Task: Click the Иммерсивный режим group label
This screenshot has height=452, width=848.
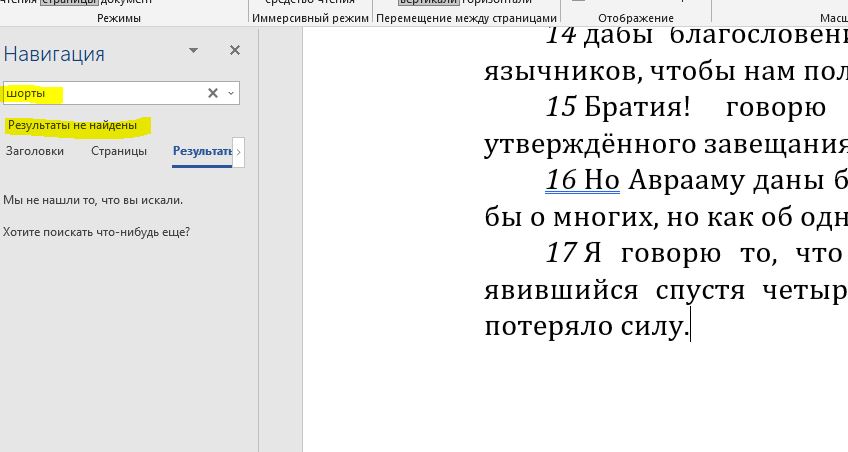Action: click(310, 18)
